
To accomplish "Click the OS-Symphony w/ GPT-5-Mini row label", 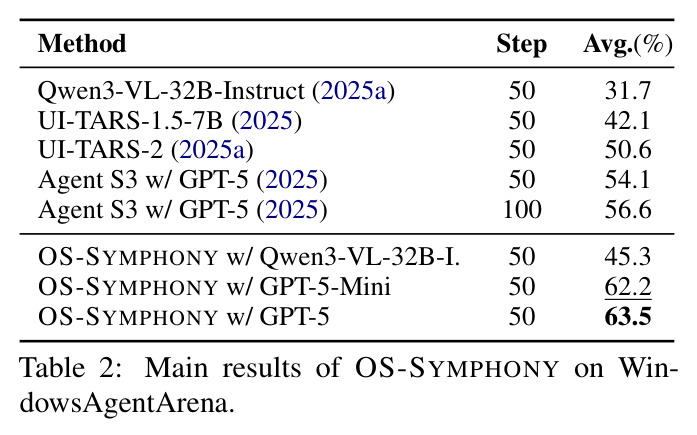I will 214,287.
